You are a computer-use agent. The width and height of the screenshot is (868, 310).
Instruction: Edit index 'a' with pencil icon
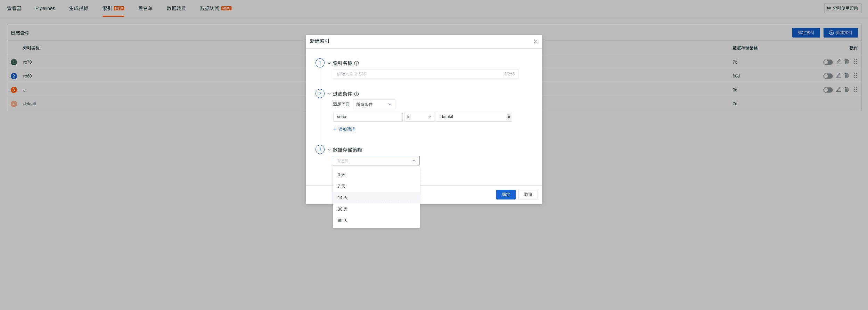pyautogui.click(x=838, y=90)
